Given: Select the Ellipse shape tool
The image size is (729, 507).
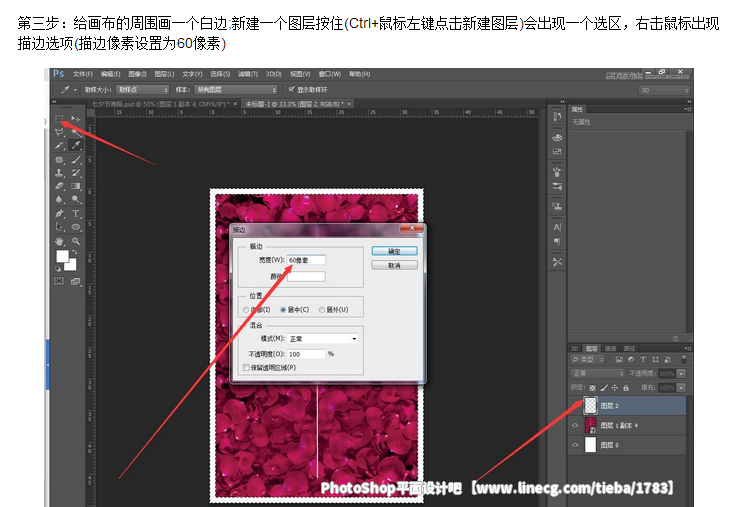Looking at the screenshot, I should pos(76,227).
